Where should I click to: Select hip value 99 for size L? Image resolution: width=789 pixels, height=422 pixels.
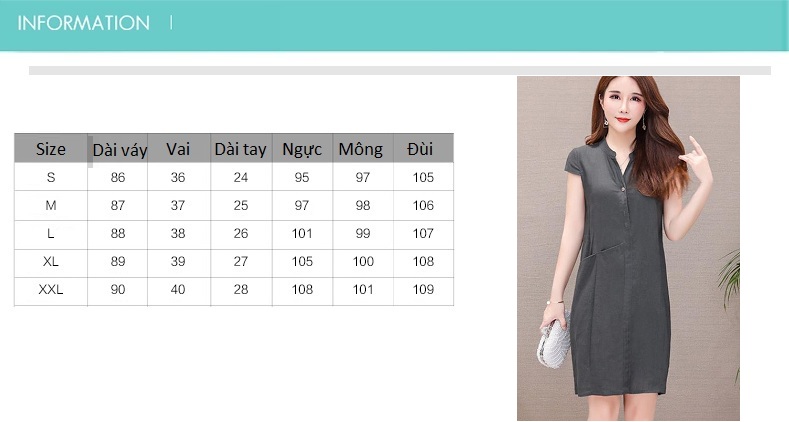(x=363, y=233)
